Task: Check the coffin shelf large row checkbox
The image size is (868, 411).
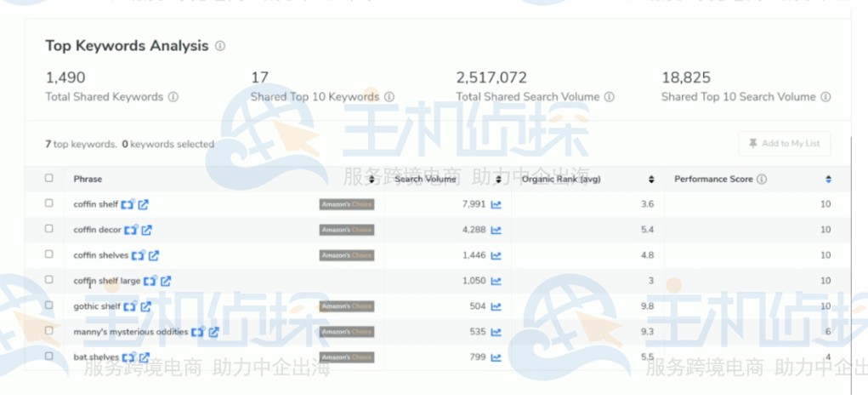Action: 49,279
